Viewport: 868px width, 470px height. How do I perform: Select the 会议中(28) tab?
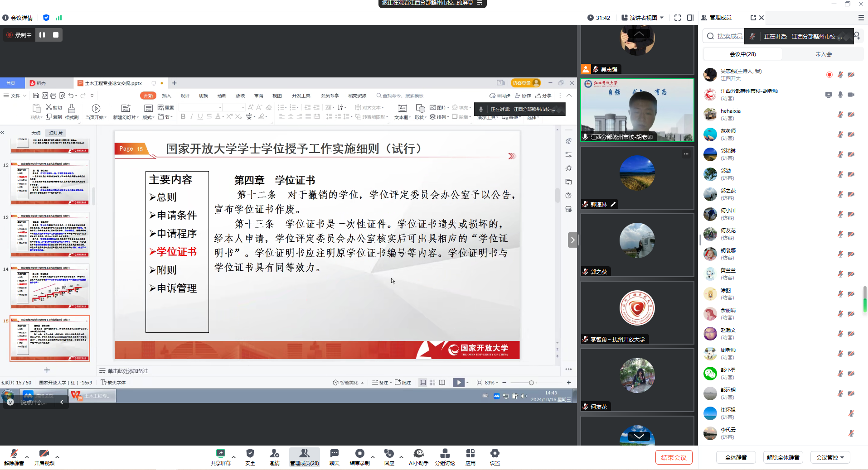click(742, 54)
